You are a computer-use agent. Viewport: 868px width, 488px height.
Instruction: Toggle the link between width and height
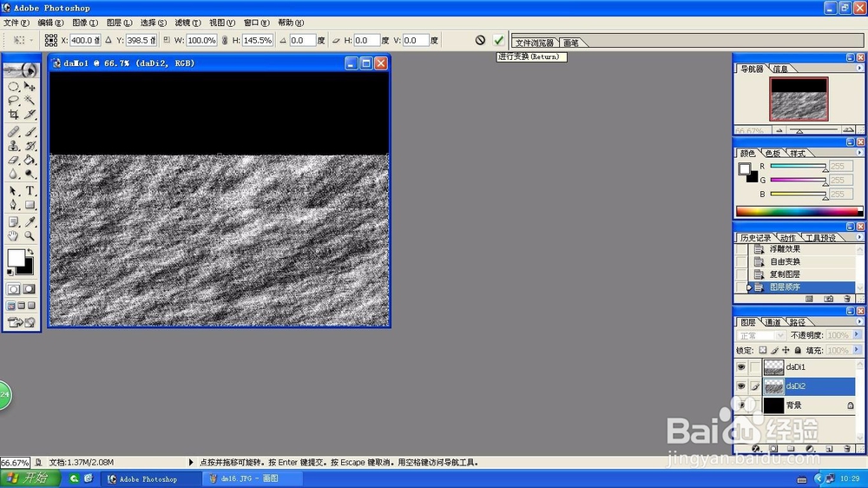tap(224, 40)
